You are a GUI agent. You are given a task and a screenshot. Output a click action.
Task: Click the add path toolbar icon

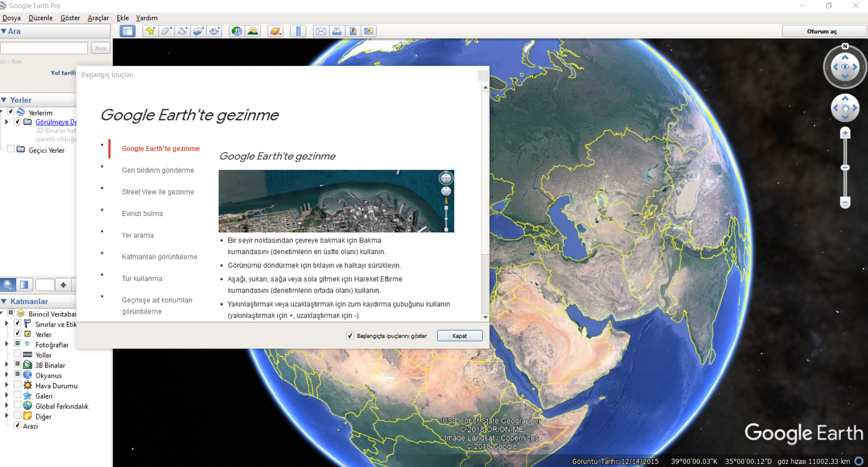pos(182,31)
